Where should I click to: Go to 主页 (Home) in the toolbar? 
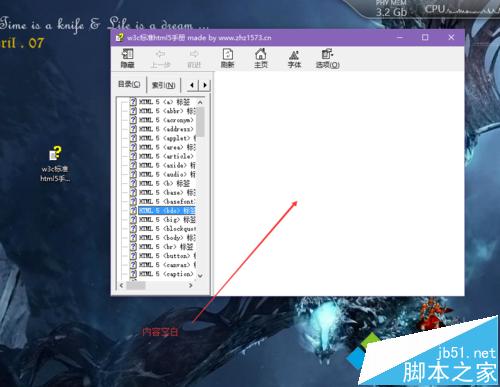tap(261, 58)
